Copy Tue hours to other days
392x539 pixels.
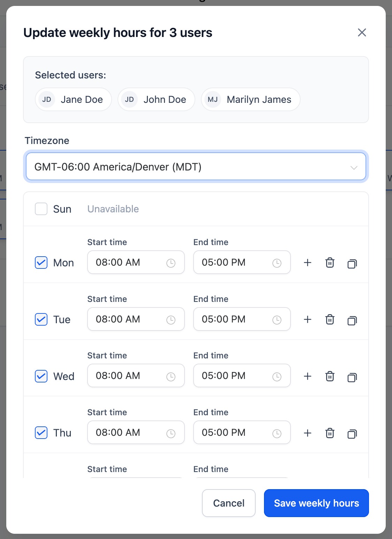click(352, 320)
